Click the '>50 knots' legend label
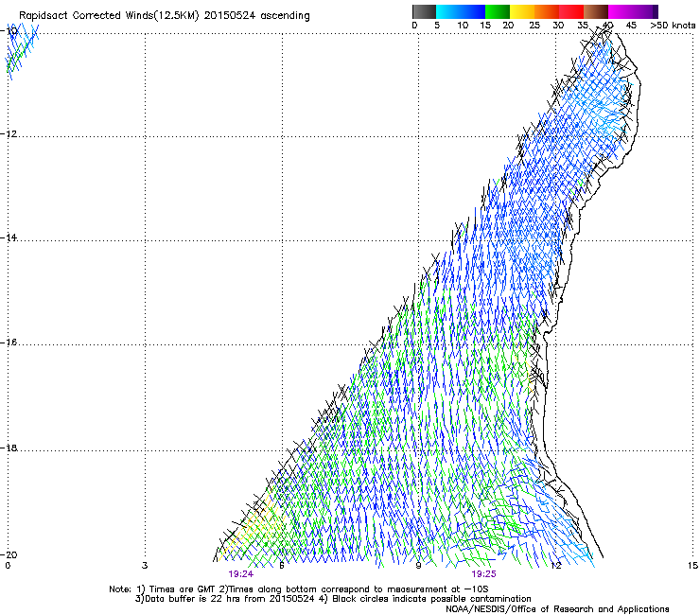 pyautogui.click(x=673, y=26)
